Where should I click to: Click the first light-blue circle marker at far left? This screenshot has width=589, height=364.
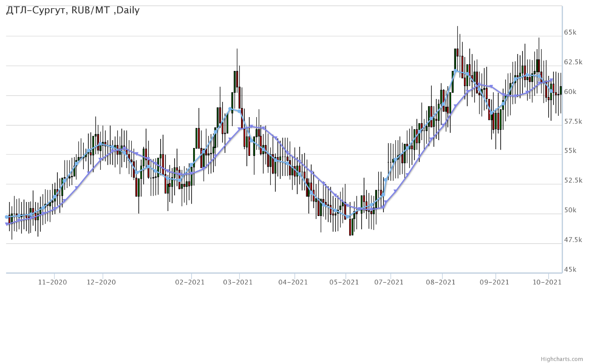(7, 217)
